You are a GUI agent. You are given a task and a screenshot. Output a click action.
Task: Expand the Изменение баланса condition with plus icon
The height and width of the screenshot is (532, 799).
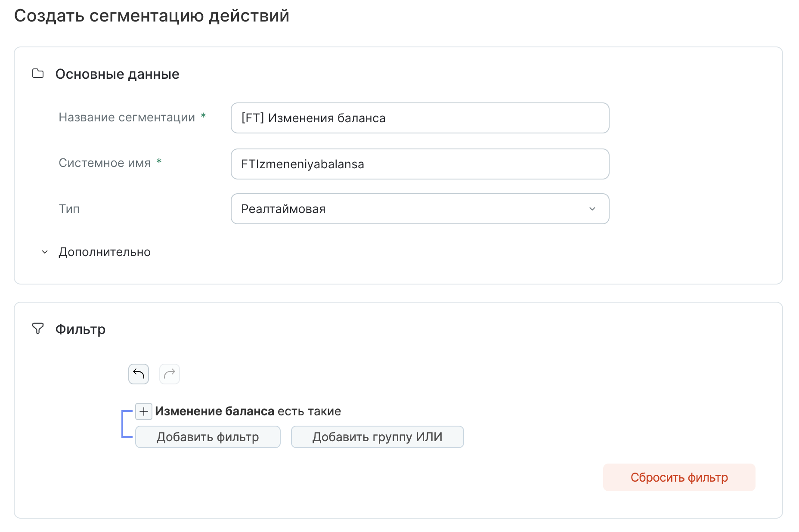pyautogui.click(x=144, y=411)
